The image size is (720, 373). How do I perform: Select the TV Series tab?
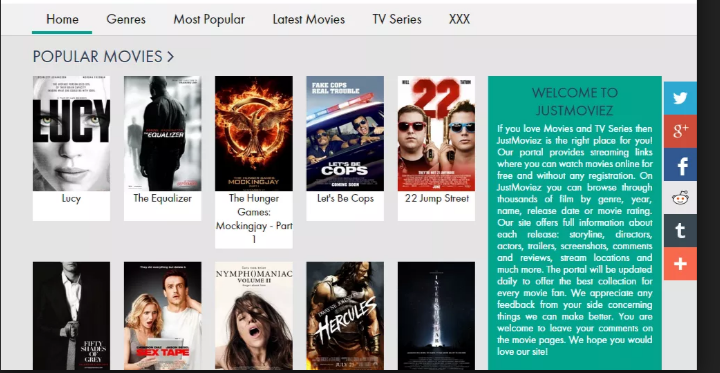(x=397, y=19)
